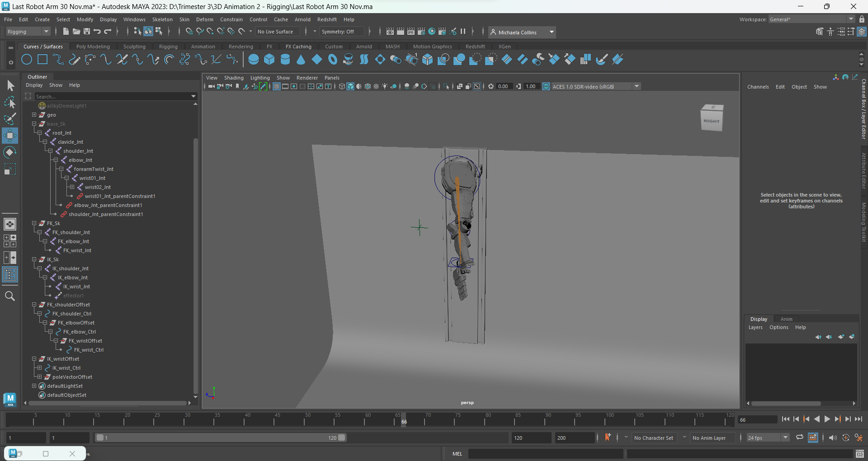Create a NURBS cube from the shelf
868x461 pixels.
269,59
